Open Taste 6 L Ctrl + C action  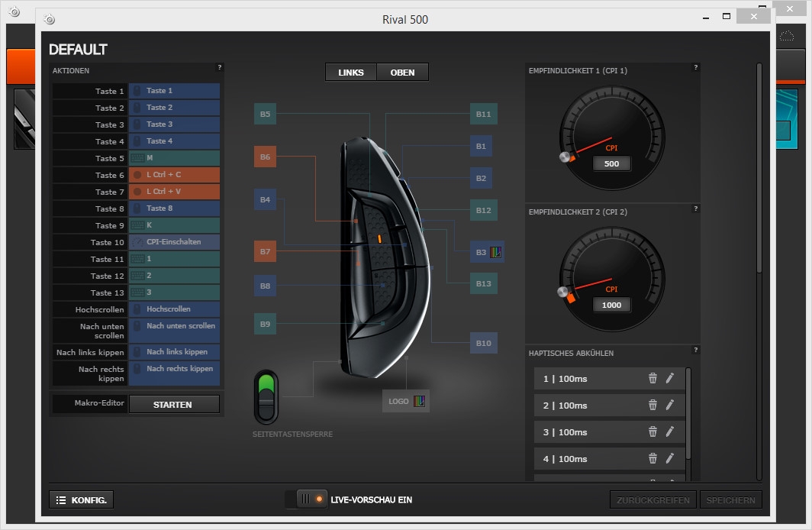pyautogui.click(x=174, y=175)
